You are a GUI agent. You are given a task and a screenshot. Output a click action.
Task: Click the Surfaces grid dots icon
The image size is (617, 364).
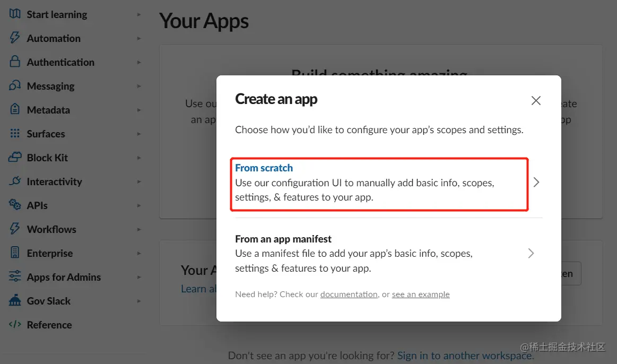click(15, 134)
